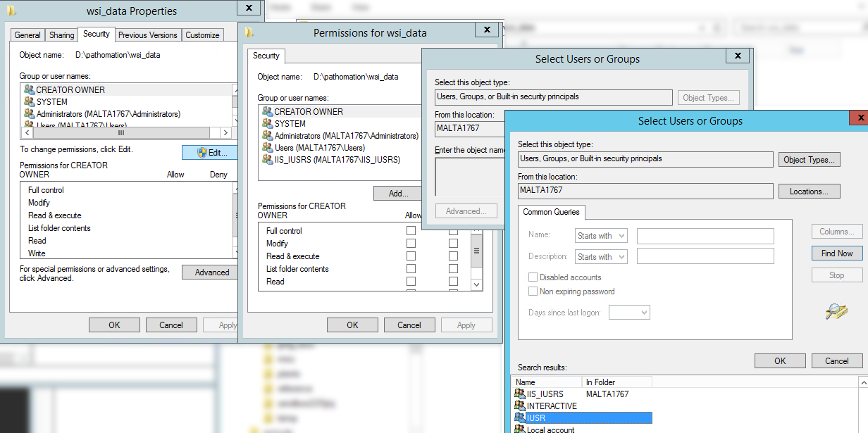Open the Previous Versions tab
Viewport: 868px width, 433px height.
point(148,35)
